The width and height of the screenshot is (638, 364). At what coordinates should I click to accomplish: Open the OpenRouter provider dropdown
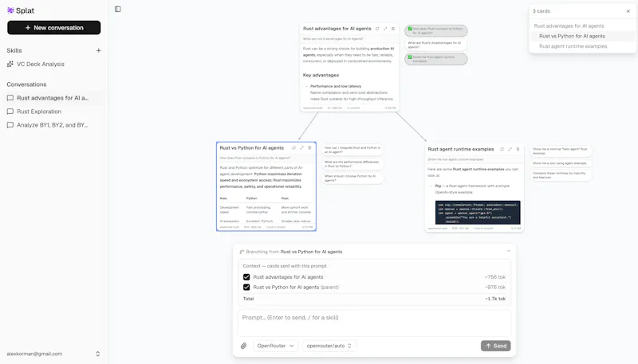[x=275, y=346]
